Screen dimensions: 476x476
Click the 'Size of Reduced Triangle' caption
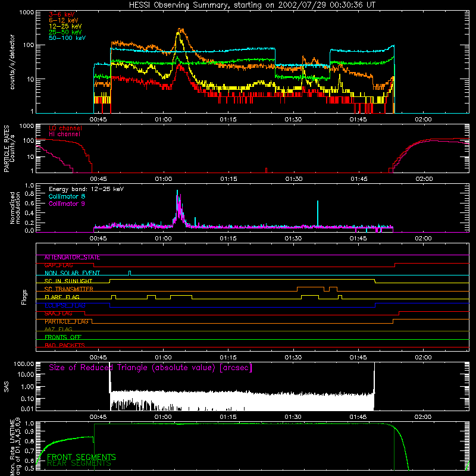tap(151, 368)
